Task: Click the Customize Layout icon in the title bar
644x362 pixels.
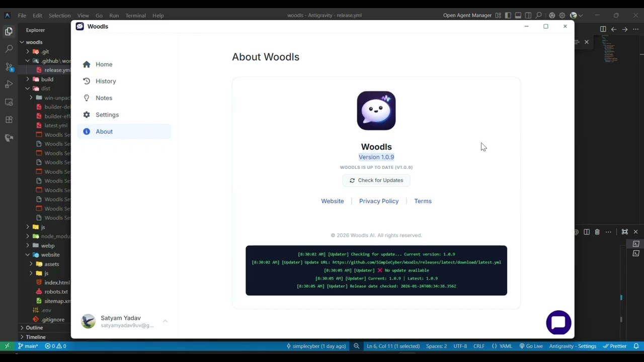Action: pyautogui.click(x=498, y=16)
